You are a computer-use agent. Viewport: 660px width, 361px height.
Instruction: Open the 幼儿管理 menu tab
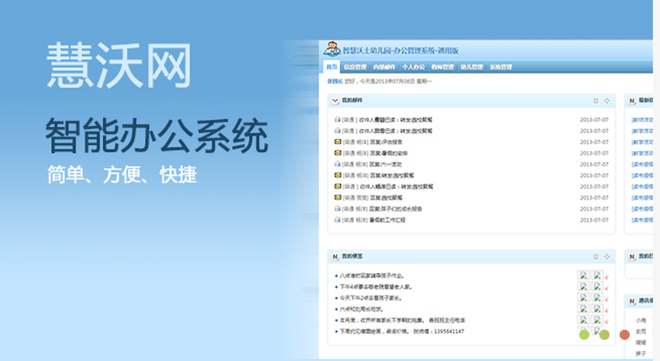(x=471, y=67)
